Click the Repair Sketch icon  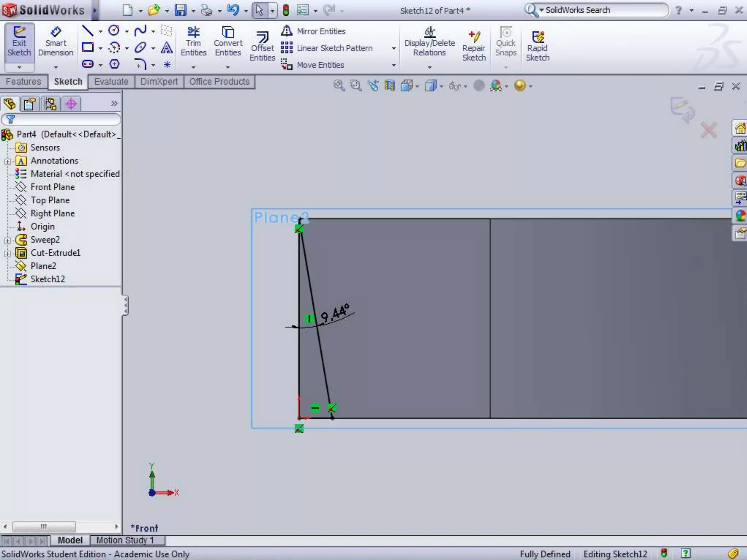(474, 46)
